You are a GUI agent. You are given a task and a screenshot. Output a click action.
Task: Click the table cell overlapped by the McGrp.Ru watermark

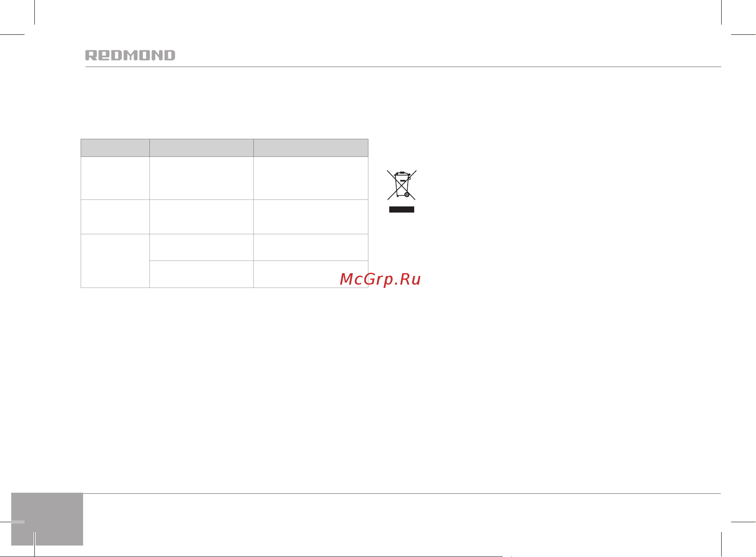click(x=311, y=274)
